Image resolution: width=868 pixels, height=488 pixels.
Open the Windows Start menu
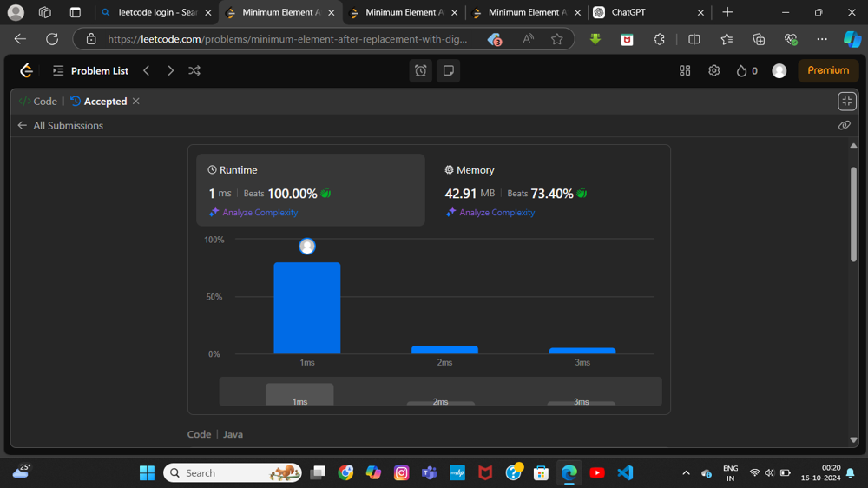148,472
